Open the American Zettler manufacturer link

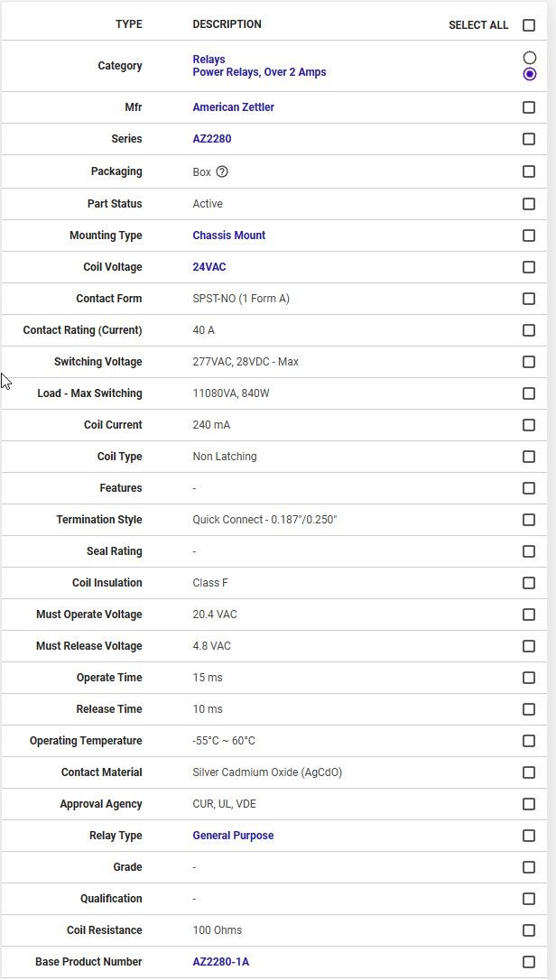pos(233,107)
